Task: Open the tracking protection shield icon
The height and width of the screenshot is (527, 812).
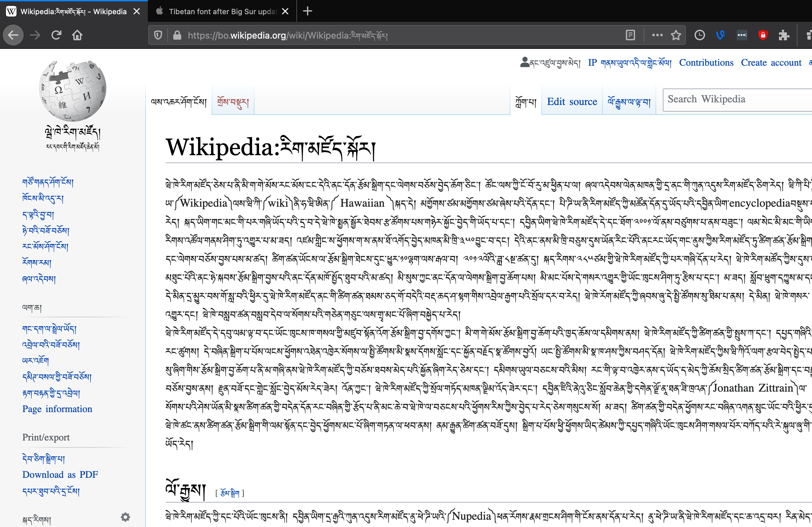Action: click(x=158, y=35)
